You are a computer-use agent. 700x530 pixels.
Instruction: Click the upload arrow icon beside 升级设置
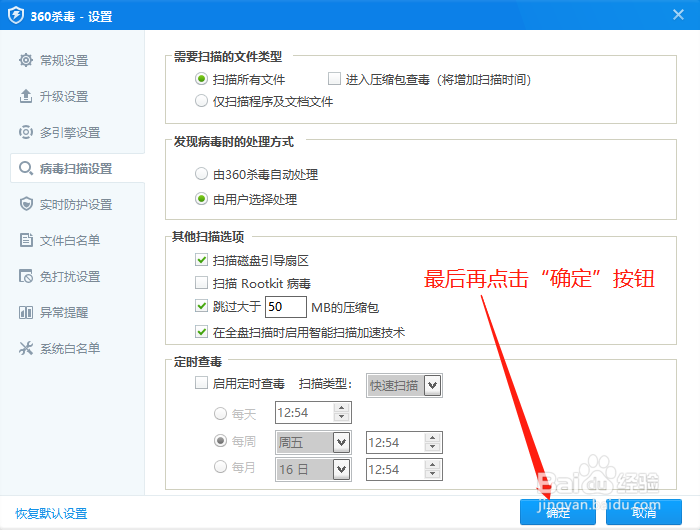pos(26,96)
